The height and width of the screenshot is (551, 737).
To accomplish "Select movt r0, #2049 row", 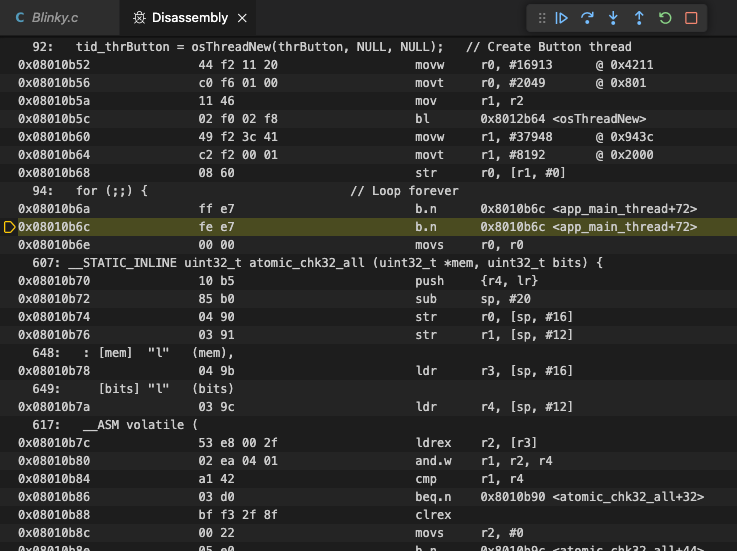I will click(x=368, y=83).
